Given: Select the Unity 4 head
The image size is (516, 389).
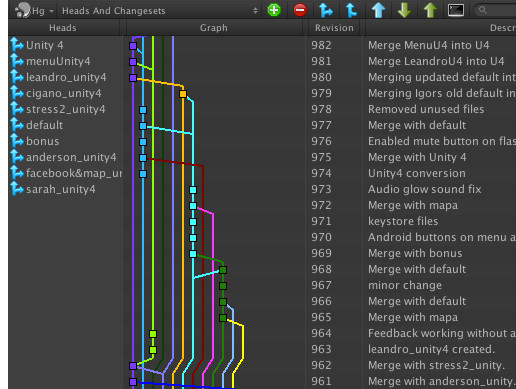Looking at the screenshot, I should pos(44,45).
